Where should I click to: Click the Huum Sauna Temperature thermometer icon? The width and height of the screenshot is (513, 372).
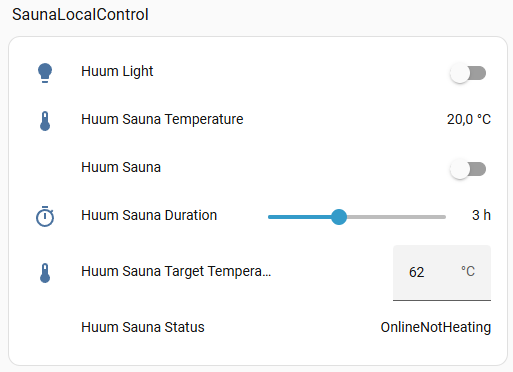(x=45, y=121)
